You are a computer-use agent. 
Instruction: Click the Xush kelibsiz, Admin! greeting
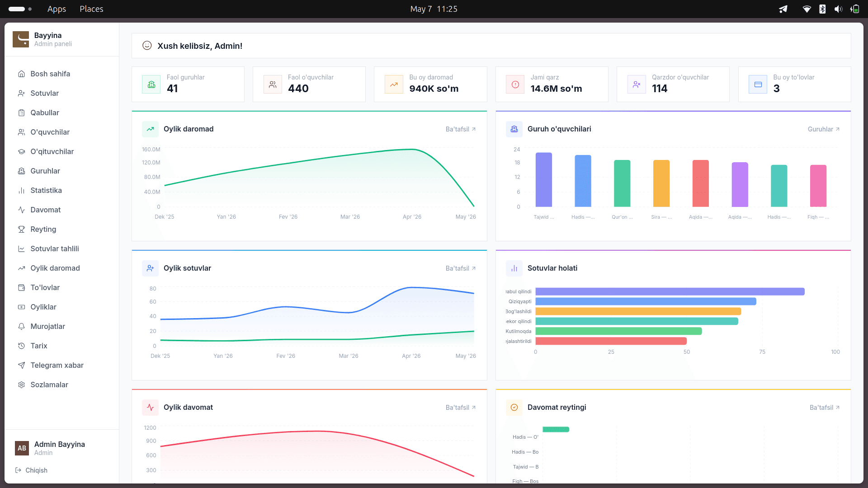pyautogui.click(x=200, y=46)
